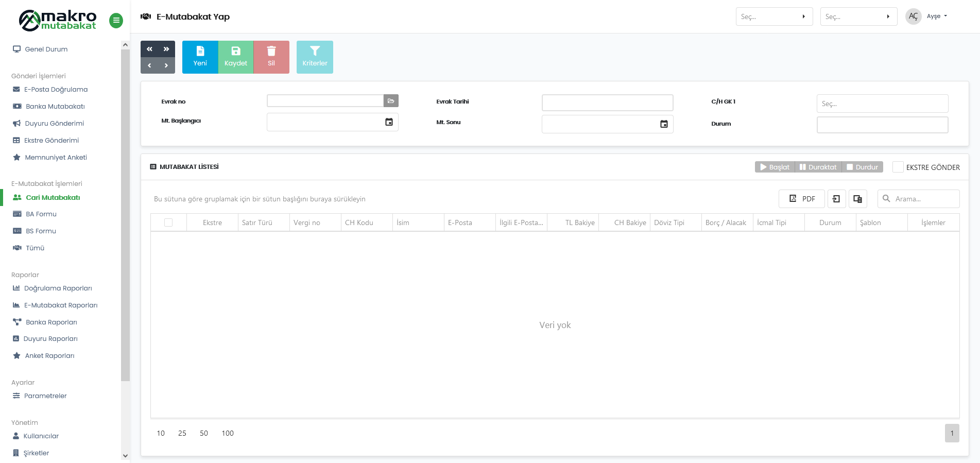
Task: Export the list with the PDF button
Action: pos(801,199)
